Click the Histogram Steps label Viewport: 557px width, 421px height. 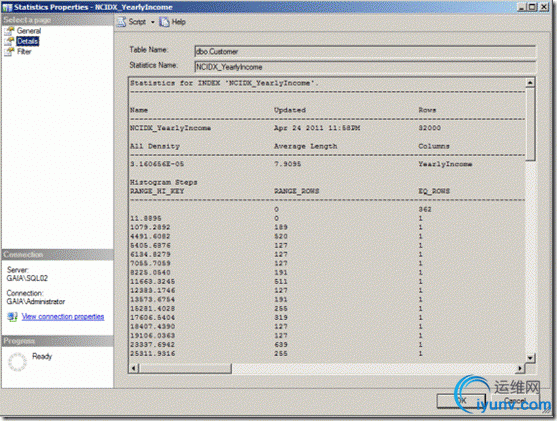(x=163, y=182)
